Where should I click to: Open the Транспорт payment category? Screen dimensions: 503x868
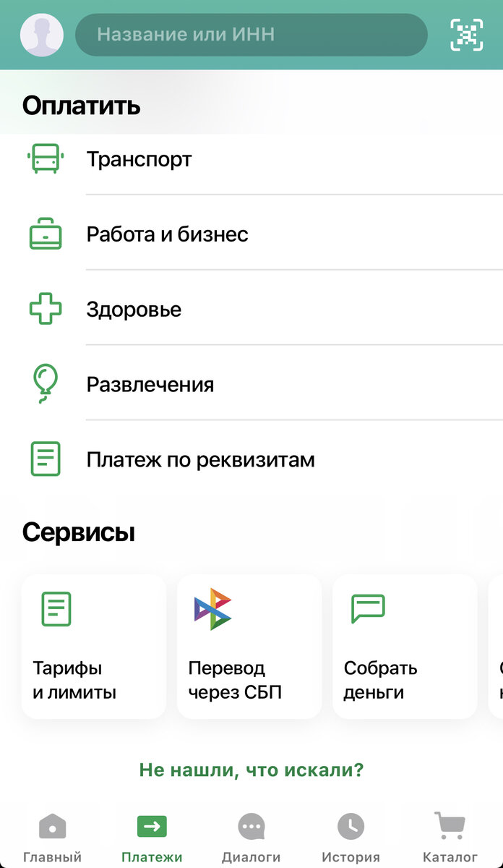click(252, 159)
